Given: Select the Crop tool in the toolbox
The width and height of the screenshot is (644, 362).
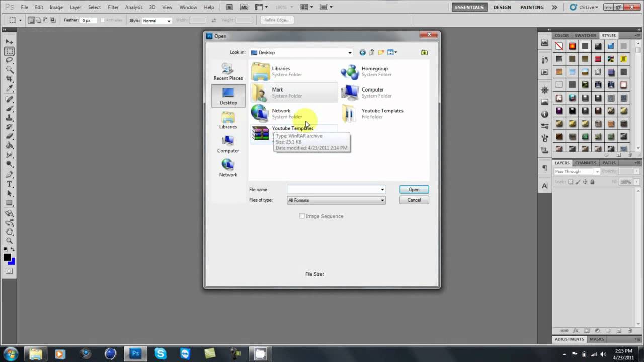Looking at the screenshot, I should (x=10, y=79).
